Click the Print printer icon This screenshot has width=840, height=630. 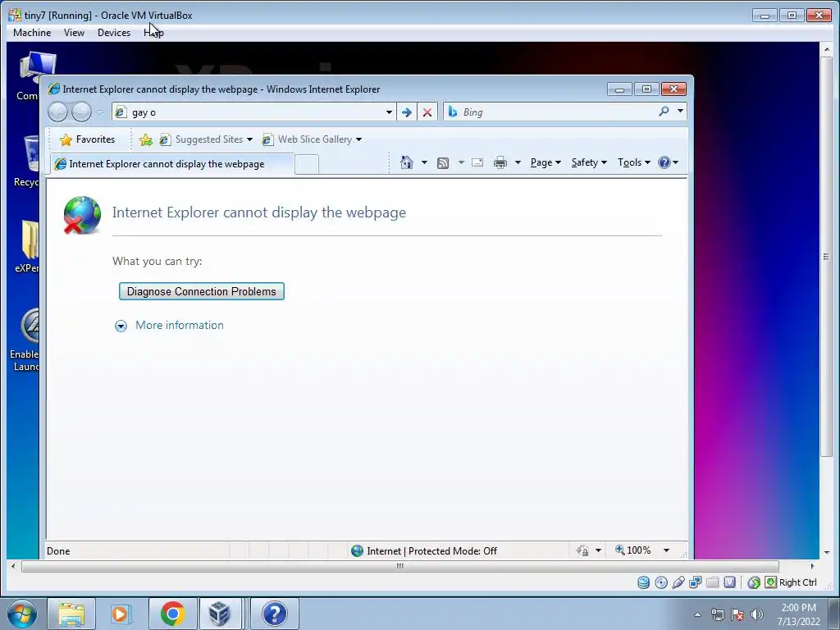tap(500, 163)
